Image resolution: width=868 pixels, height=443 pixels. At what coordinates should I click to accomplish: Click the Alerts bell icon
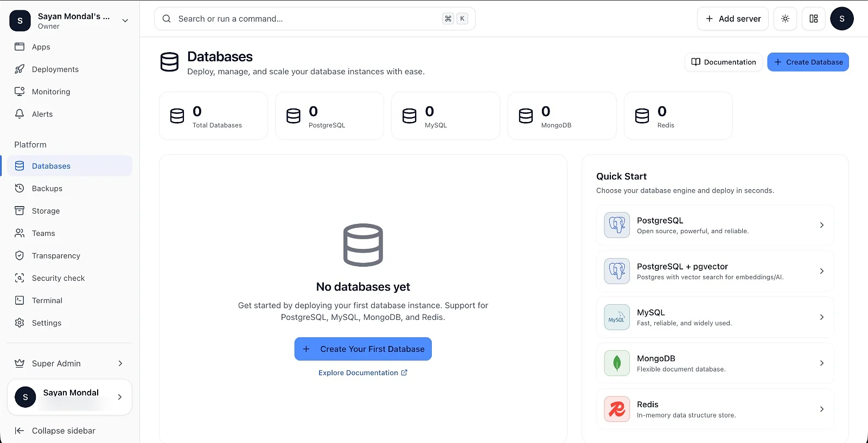coord(20,114)
